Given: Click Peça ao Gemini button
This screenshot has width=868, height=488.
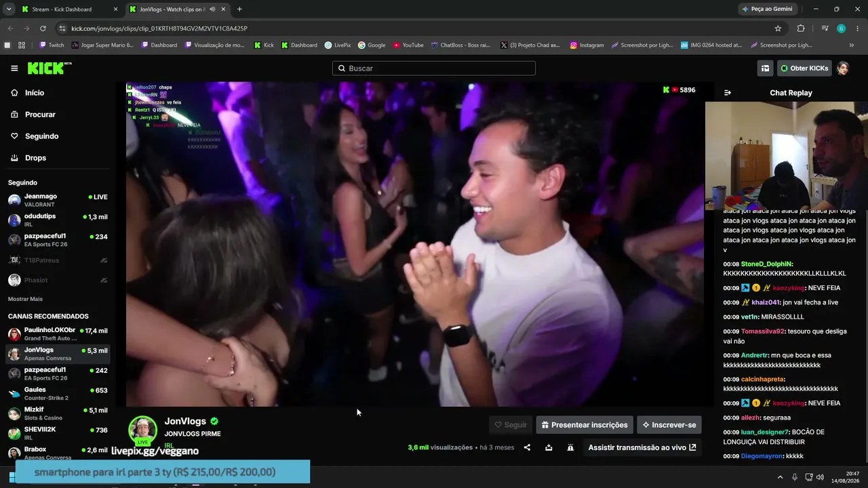Looking at the screenshot, I should click(x=768, y=9).
